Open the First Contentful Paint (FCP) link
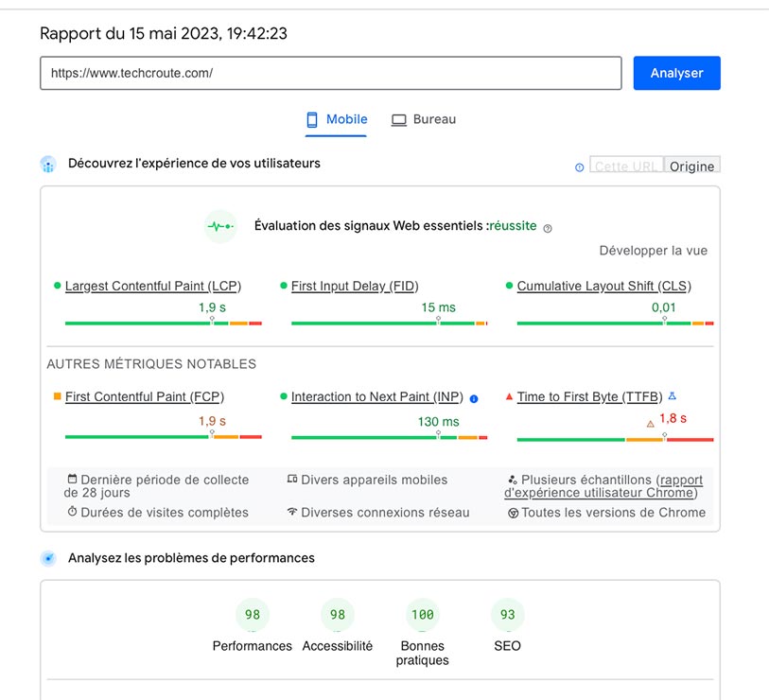 point(145,397)
